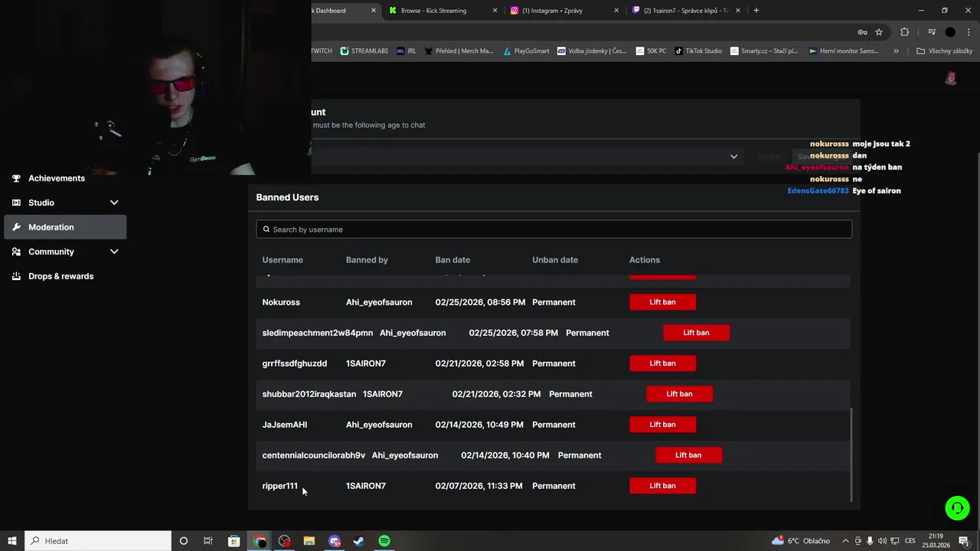The width and height of the screenshot is (980, 551).
Task: Switch to the 1sairon7 Správce klipů tab
Action: [685, 11]
